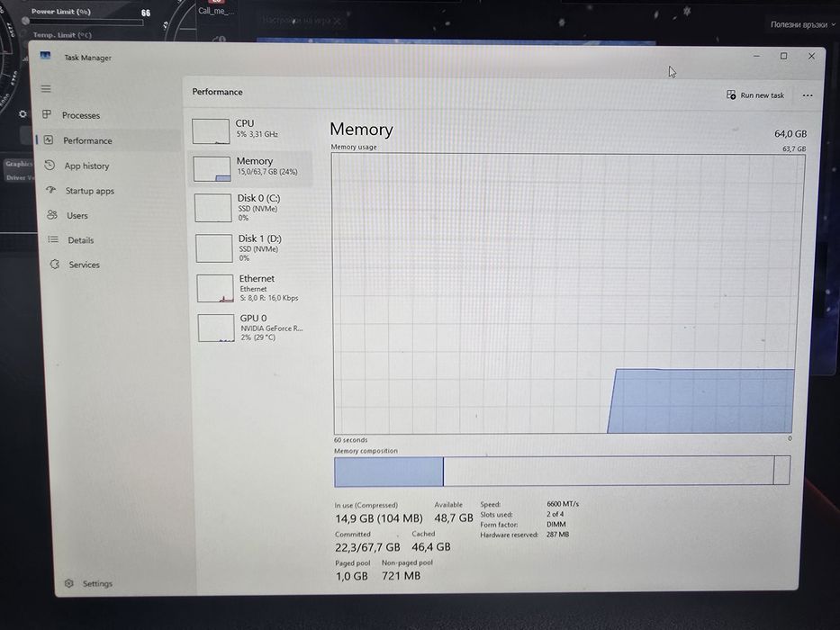The width and height of the screenshot is (840, 630).
Task: Open the three-dots more options menu
Action: (808, 96)
